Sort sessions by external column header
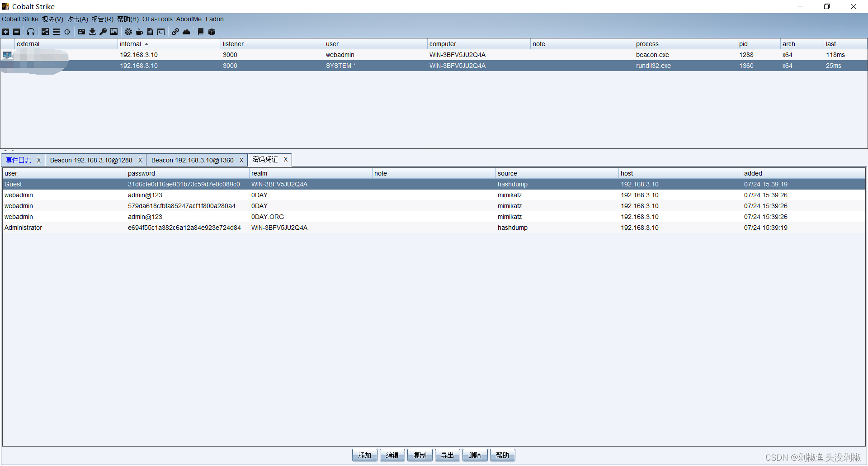Viewport: 868px width, 466px height. tap(66, 44)
